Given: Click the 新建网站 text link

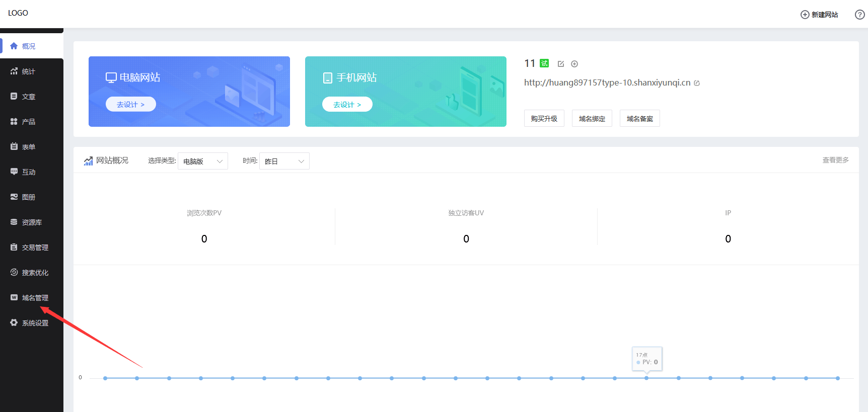Looking at the screenshot, I should pos(825,15).
